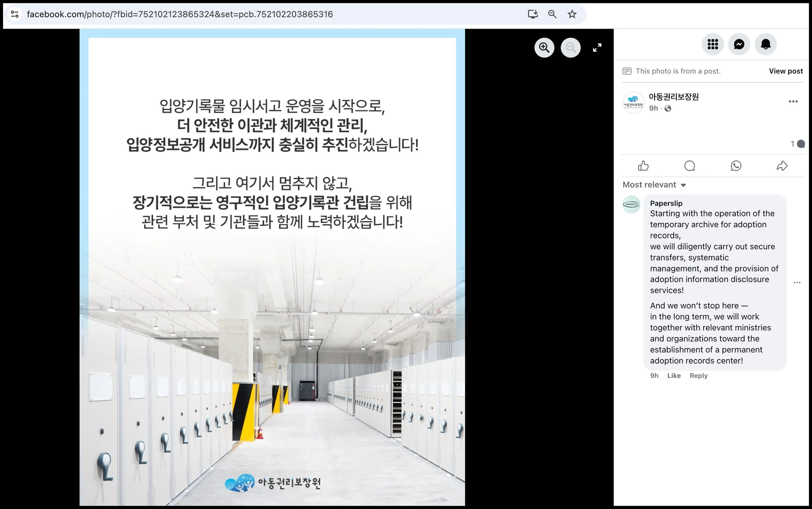Like the Paperslip comment
The width and height of the screenshot is (812, 509).
673,376
